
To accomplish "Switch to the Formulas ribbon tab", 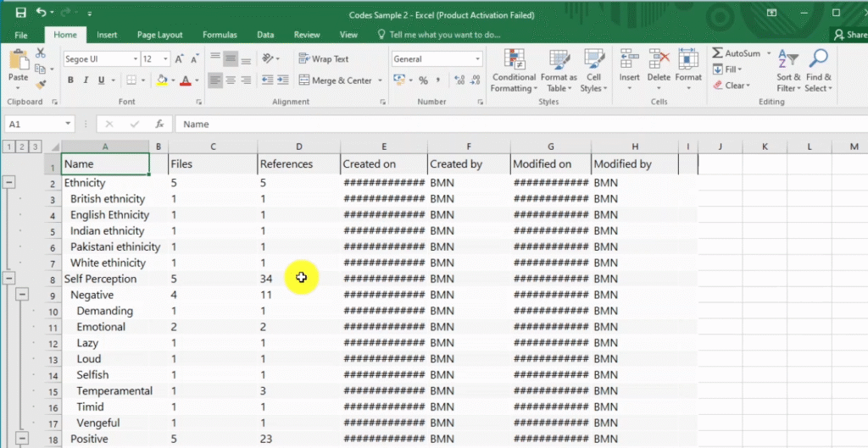I will point(220,35).
